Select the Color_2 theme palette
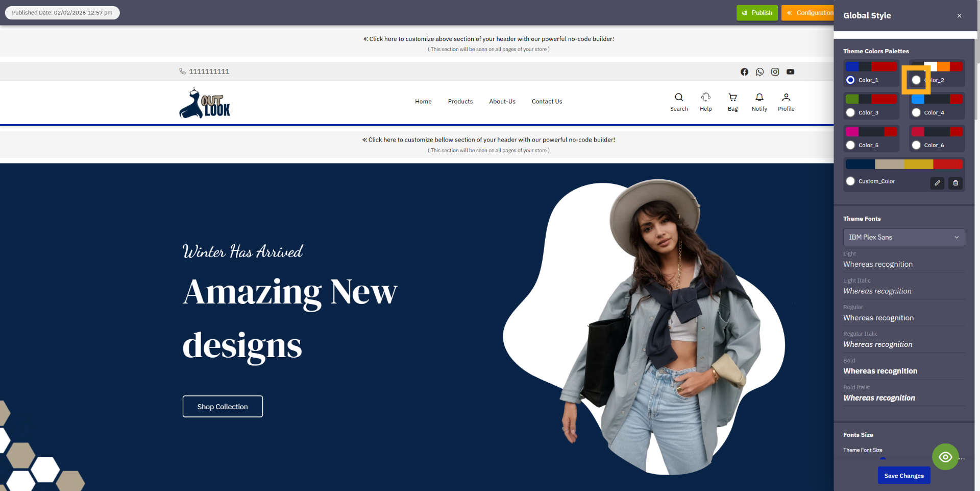 pyautogui.click(x=916, y=80)
